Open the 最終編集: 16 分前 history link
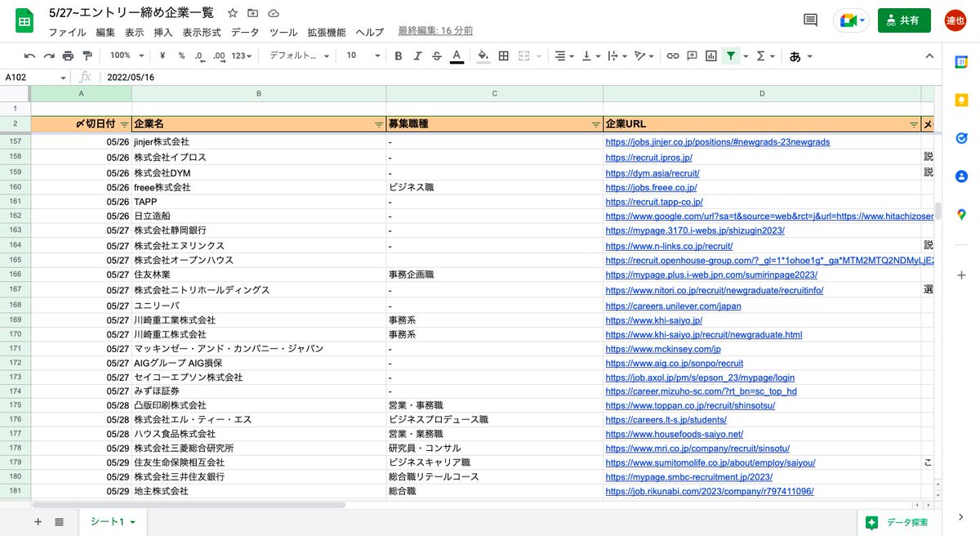 coord(435,31)
